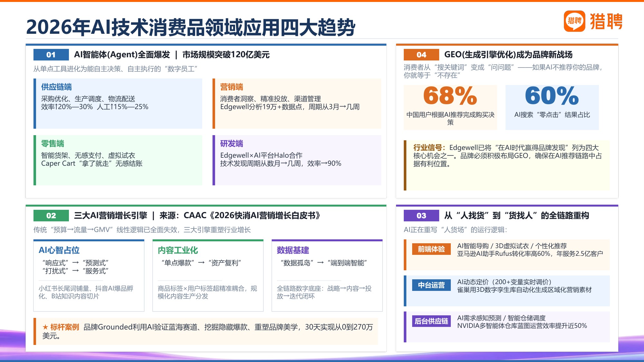Click text AI智能导购 / 3D虚拟试衣 / 个性化推荐
This screenshot has width=644, height=362.
pos(512,246)
